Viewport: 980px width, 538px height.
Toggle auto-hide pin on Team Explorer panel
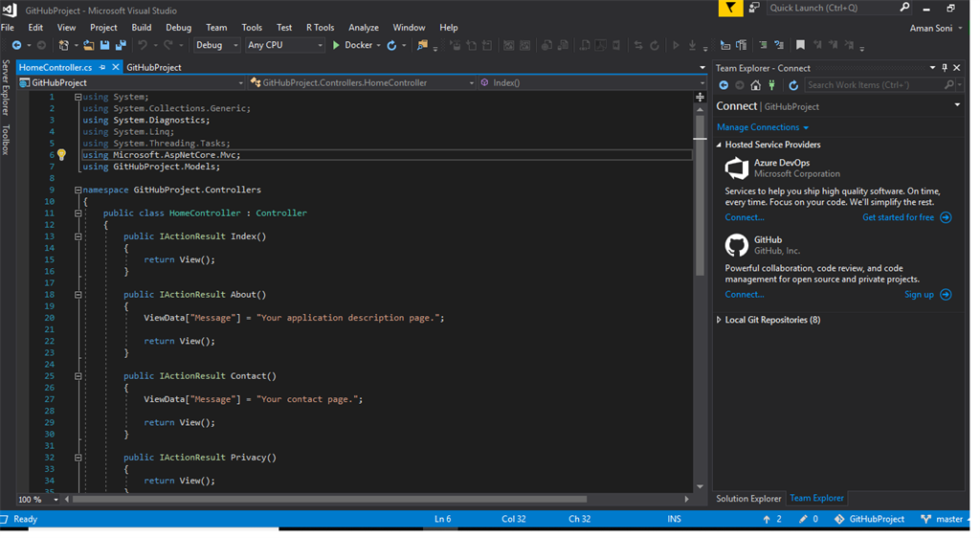click(x=945, y=67)
